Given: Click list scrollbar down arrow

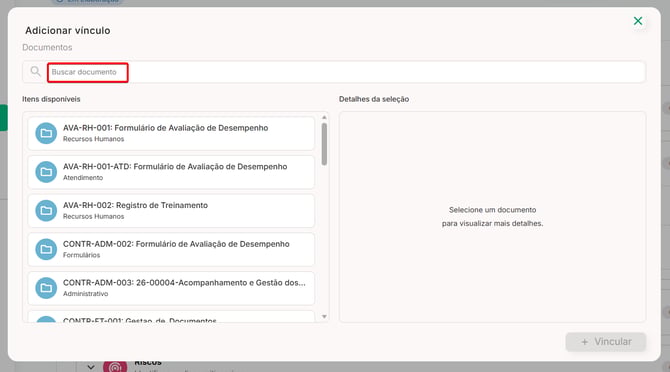Looking at the screenshot, I should (x=324, y=316).
